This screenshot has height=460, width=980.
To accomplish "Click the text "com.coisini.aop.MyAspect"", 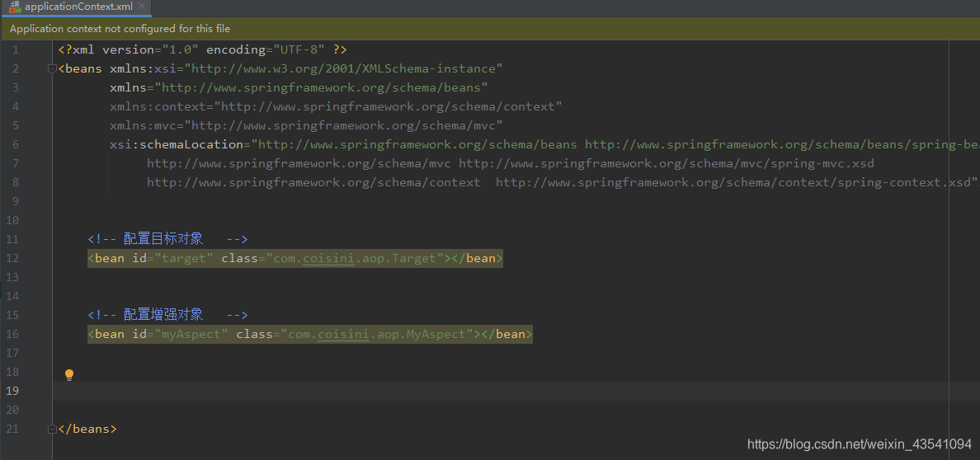I will click(378, 335).
